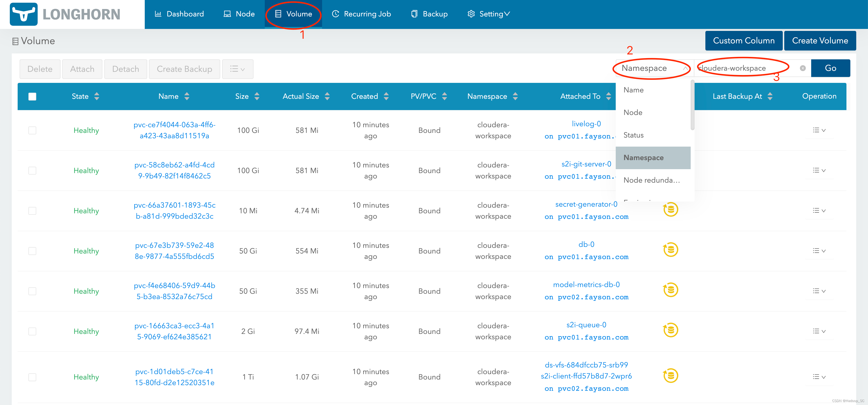
Task: Sort by Last Backup At arrows
Action: [770, 96]
